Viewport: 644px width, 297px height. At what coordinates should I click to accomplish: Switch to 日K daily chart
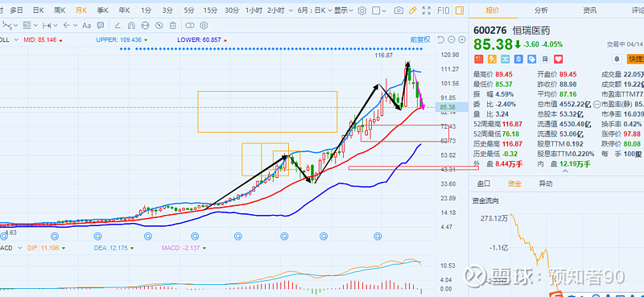pos(38,10)
